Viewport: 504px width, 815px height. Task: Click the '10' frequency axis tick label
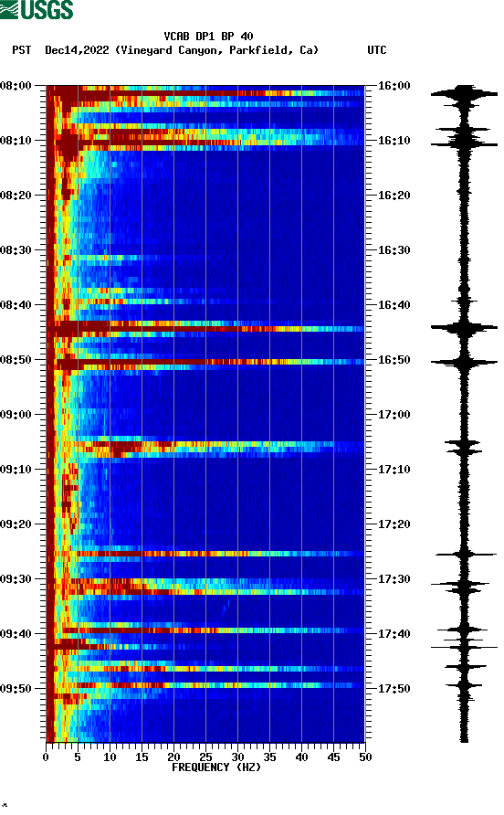click(110, 757)
